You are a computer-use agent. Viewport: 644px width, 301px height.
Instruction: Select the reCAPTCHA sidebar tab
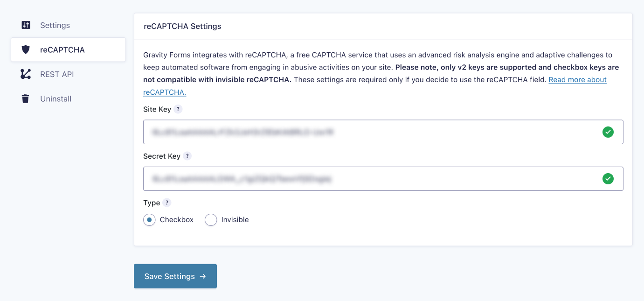[62, 49]
